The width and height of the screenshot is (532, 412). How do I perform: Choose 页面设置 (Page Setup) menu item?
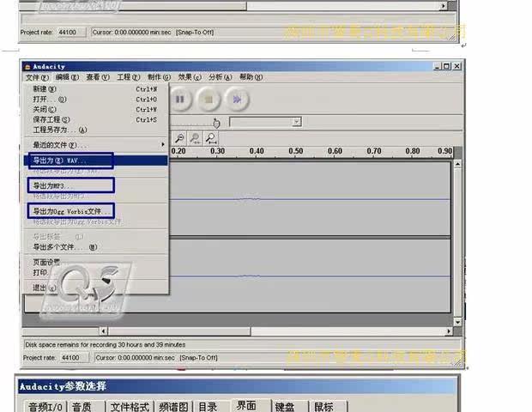[x=96, y=263]
